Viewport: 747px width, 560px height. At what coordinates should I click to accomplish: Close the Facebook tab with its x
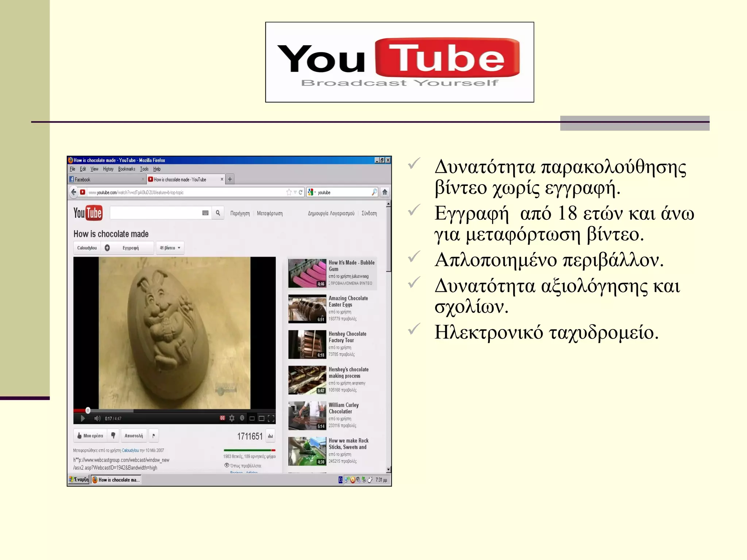pyautogui.click(x=143, y=179)
